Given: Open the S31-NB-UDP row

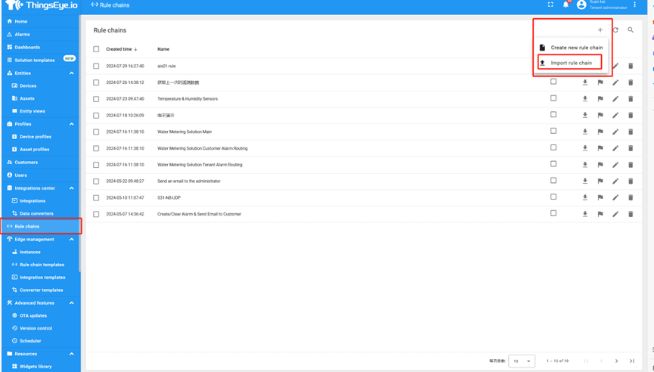Looking at the screenshot, I should click(363, 198).
